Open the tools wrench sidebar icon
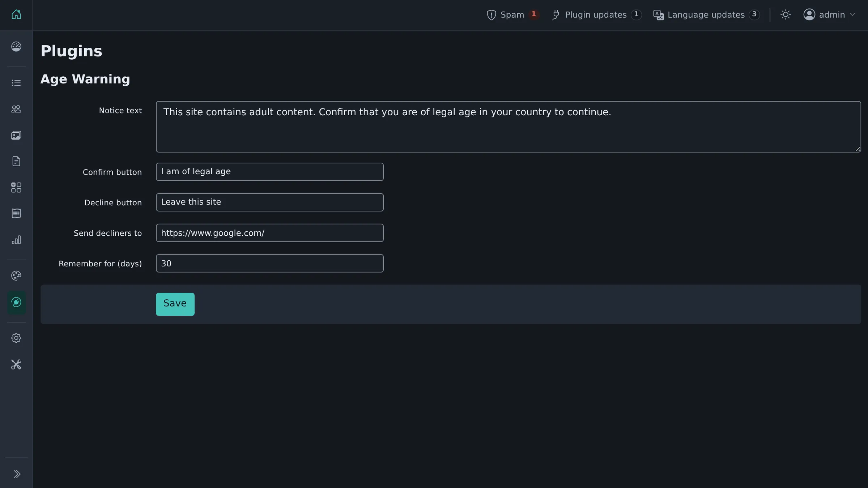The image size is (868, 488). [x=16, y=364]
